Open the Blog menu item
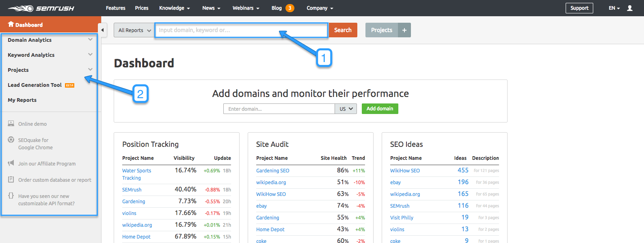The width and height of the screenshot is (644, 243). coord(277,8)
